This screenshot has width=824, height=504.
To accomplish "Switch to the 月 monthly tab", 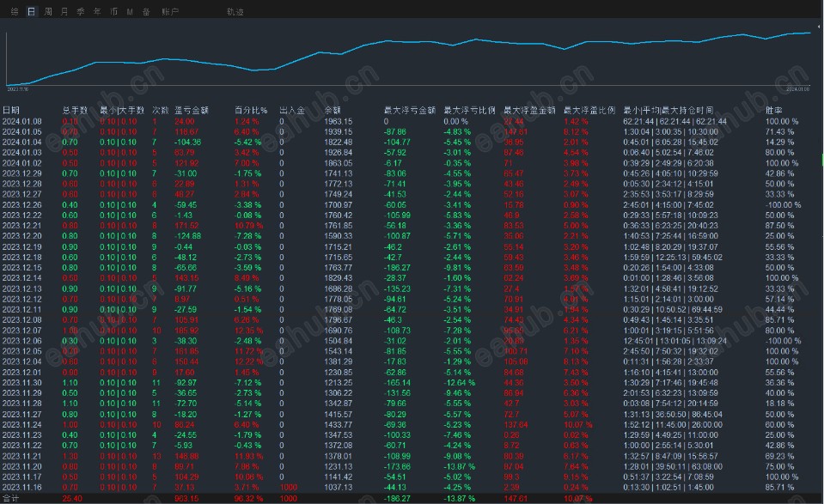I will (64, 11).
